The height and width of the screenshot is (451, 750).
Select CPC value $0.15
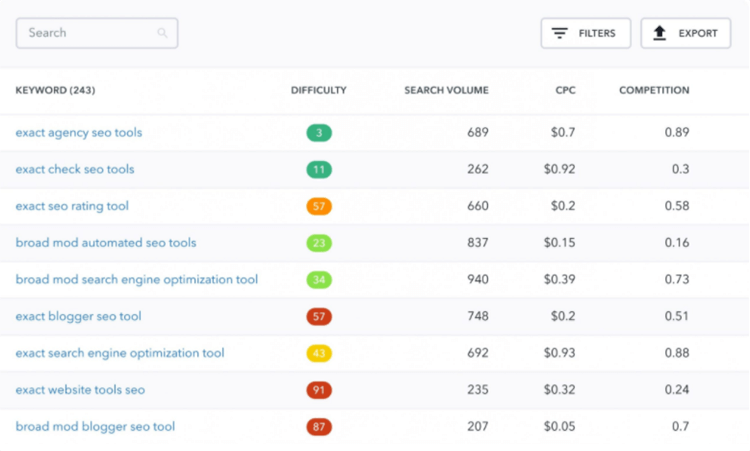click(560, 243)
